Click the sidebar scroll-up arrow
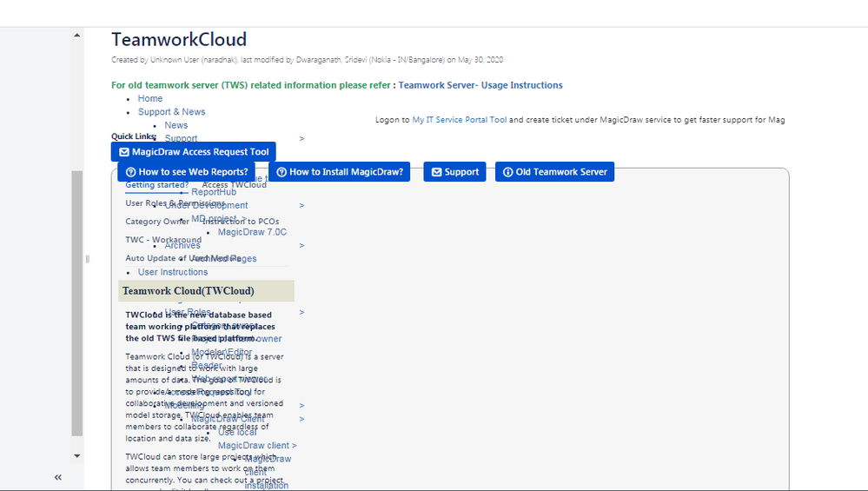This screenshot has width=868, height=491. pos(77,36)
